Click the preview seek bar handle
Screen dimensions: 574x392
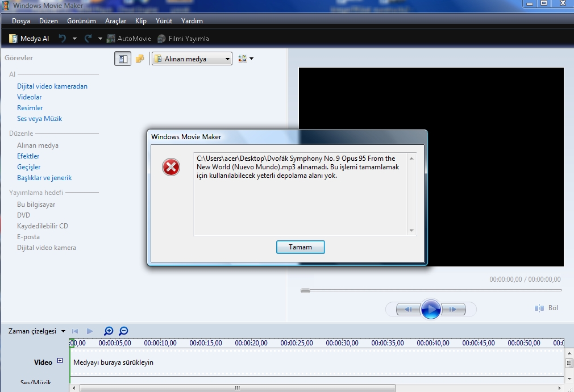(x=305, y=291)
